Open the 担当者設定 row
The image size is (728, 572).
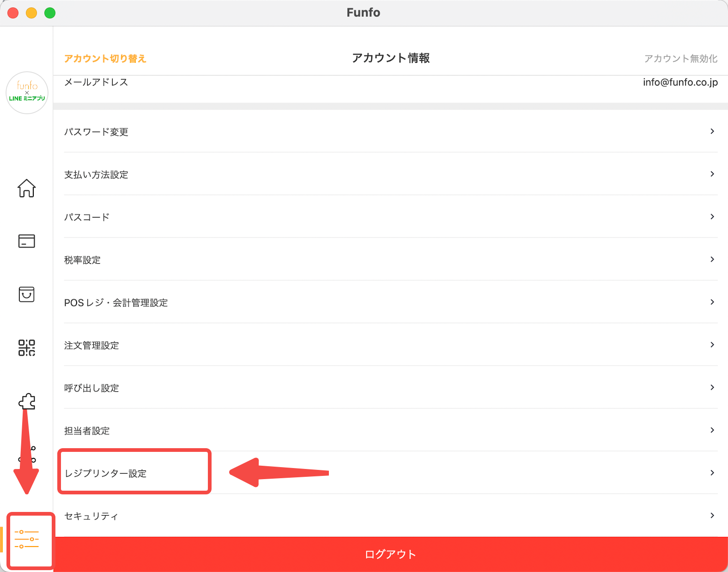tap(87, 431)
